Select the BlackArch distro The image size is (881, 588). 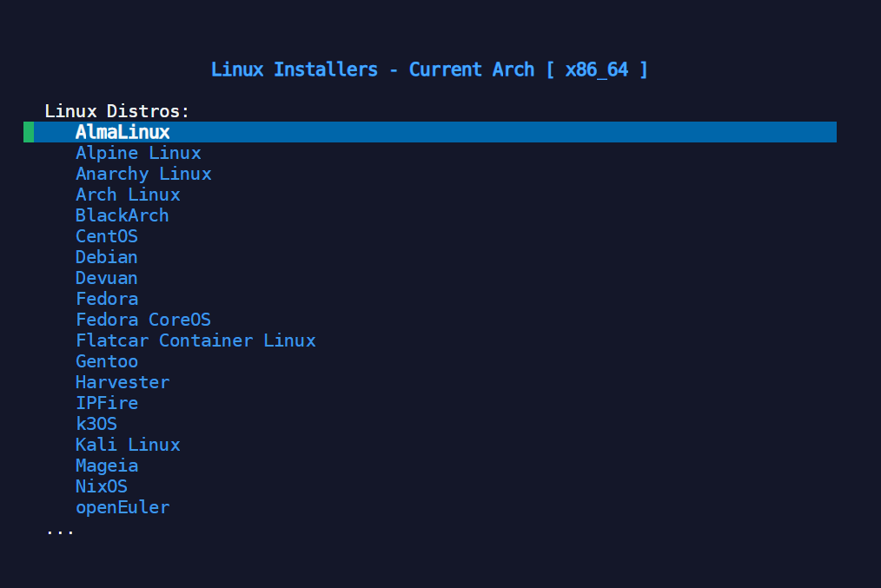point(122,215)
